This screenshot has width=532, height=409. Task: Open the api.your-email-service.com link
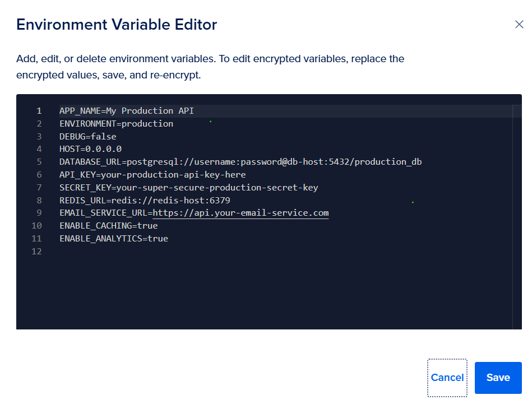pos(240,213)
